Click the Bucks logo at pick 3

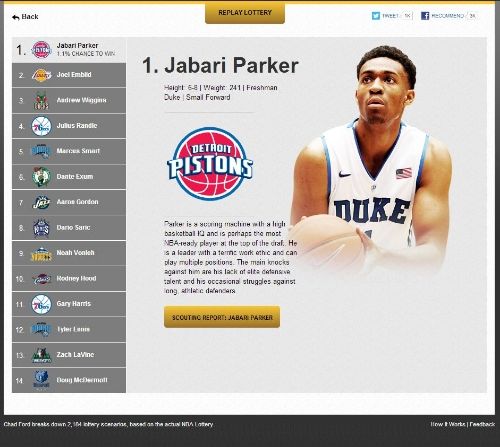pos(41,100)
